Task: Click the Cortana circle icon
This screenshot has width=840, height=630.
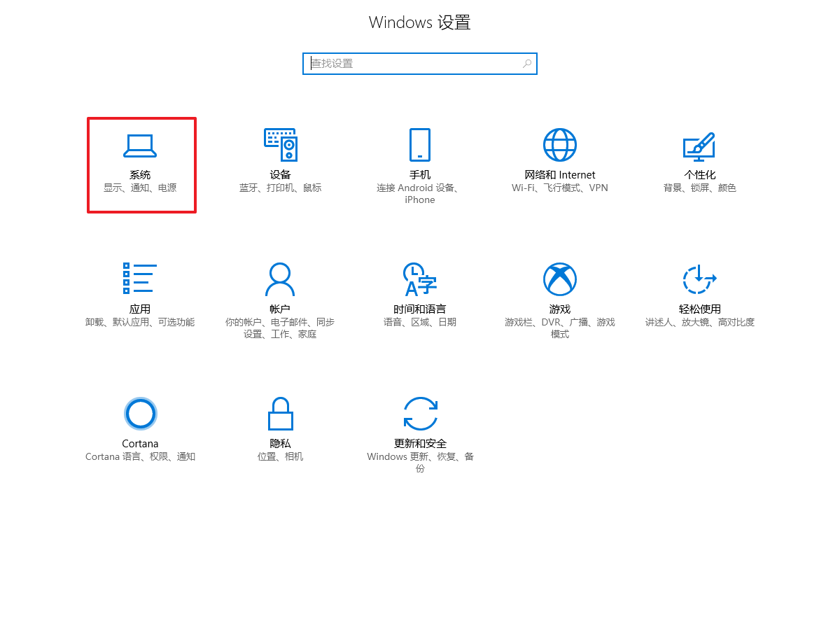Action: 140,414
